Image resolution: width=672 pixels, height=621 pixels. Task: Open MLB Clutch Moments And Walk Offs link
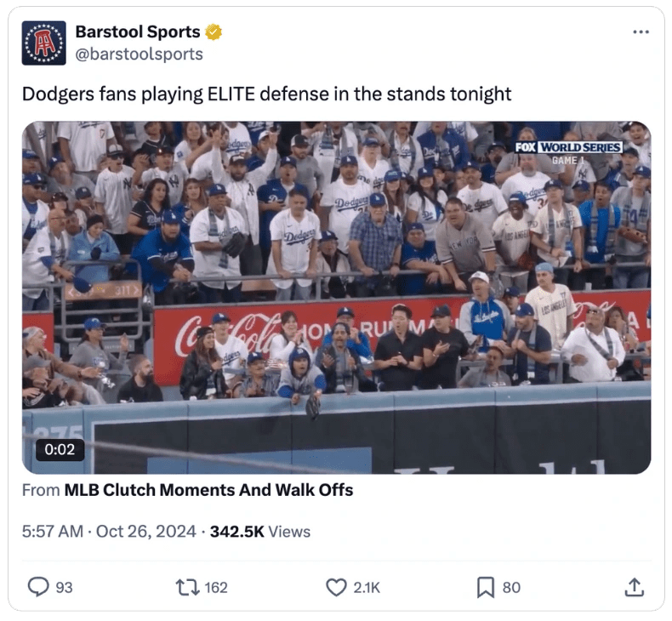point(208,490)
